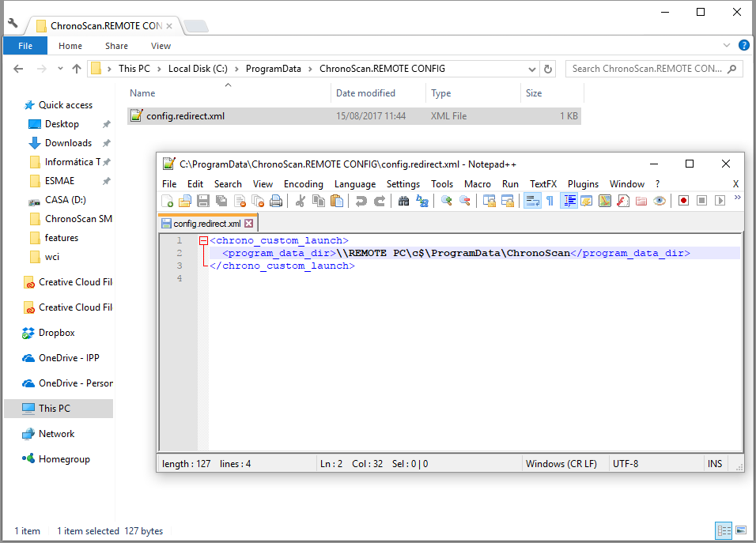The image size is (756, 543).
Task: Click UTF-8 encoding in status bar
Action: click(x=626, y=463)
